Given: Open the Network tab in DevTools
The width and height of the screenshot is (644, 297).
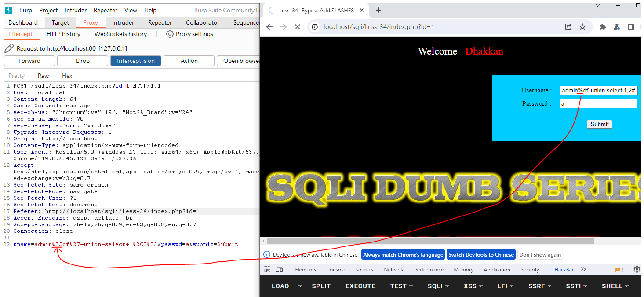Looking at the screenshot, I should click(394, 270).
